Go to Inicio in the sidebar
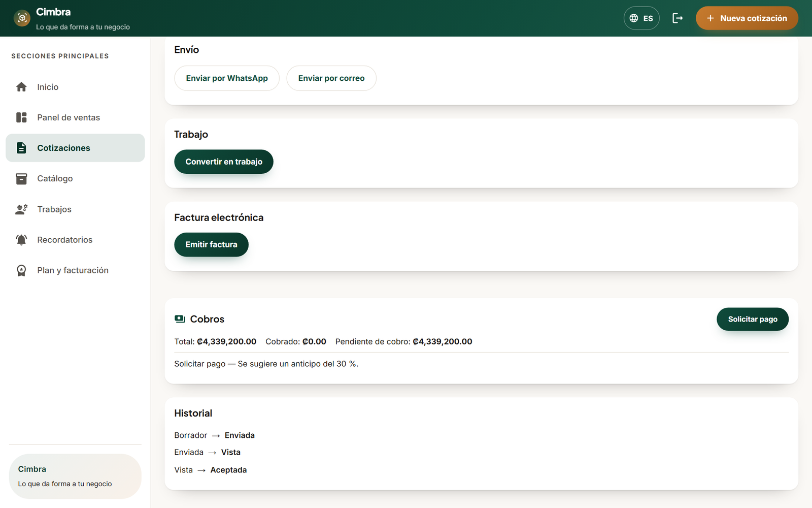This screenshot has height=508, width=812. pyautogui.click(x=75, y=87)
